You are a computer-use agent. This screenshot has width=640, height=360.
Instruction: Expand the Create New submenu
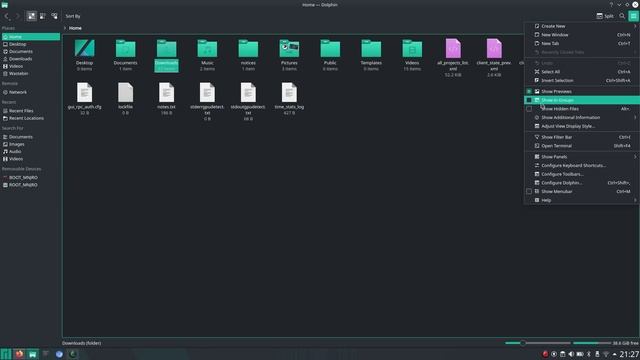(x=582, y=26)
